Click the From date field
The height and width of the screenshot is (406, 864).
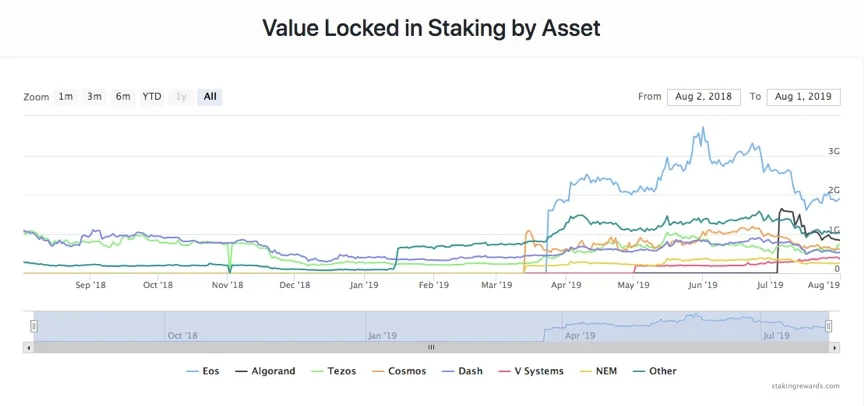tap(704, 97)
